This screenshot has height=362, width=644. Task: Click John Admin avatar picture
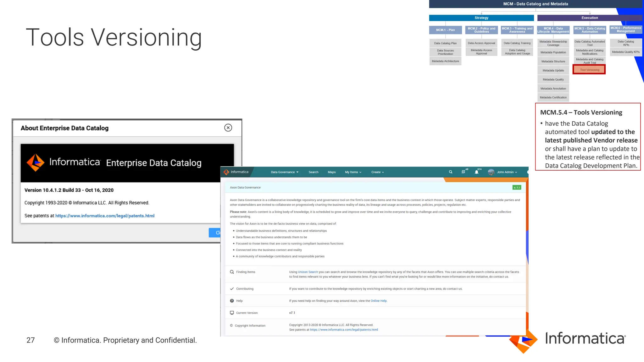[x=491, y=172]
